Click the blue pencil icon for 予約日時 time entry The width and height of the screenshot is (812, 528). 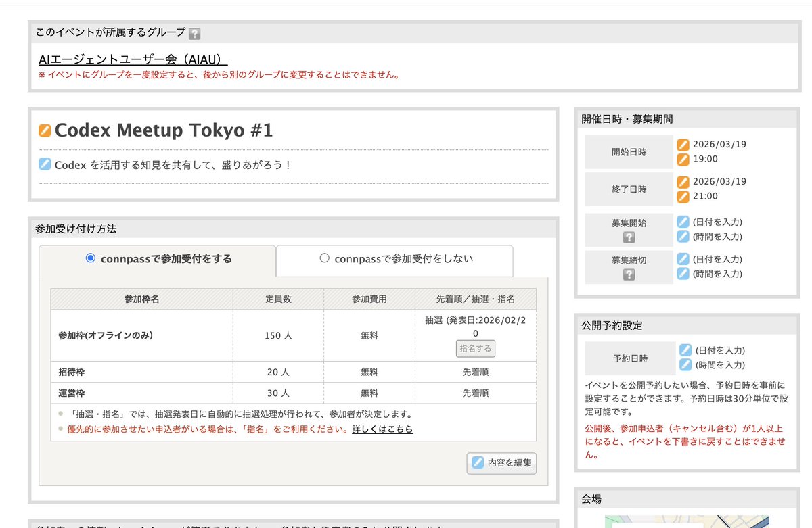point(685,365)
